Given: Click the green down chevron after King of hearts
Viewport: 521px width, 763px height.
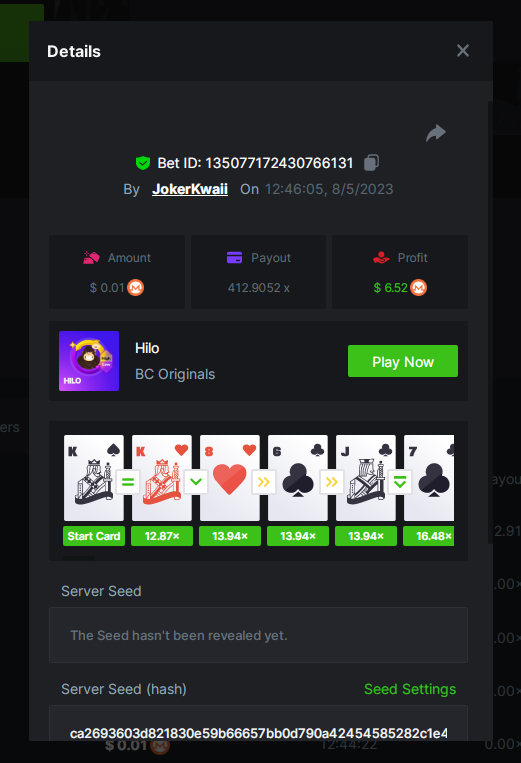Looking at the screenshot, I should (x=196, y=482).
